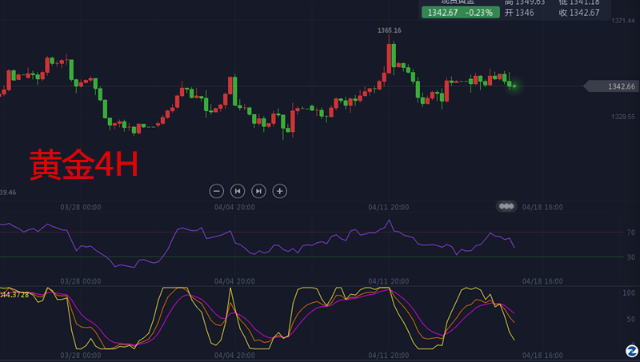Click the 1371.44 price axis label

(x=623, y=21)
